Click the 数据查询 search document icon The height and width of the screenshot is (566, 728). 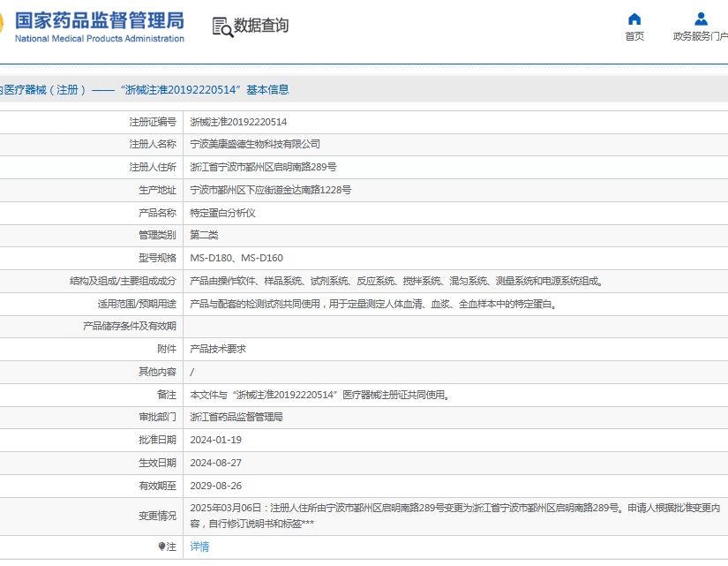(223, 27)
